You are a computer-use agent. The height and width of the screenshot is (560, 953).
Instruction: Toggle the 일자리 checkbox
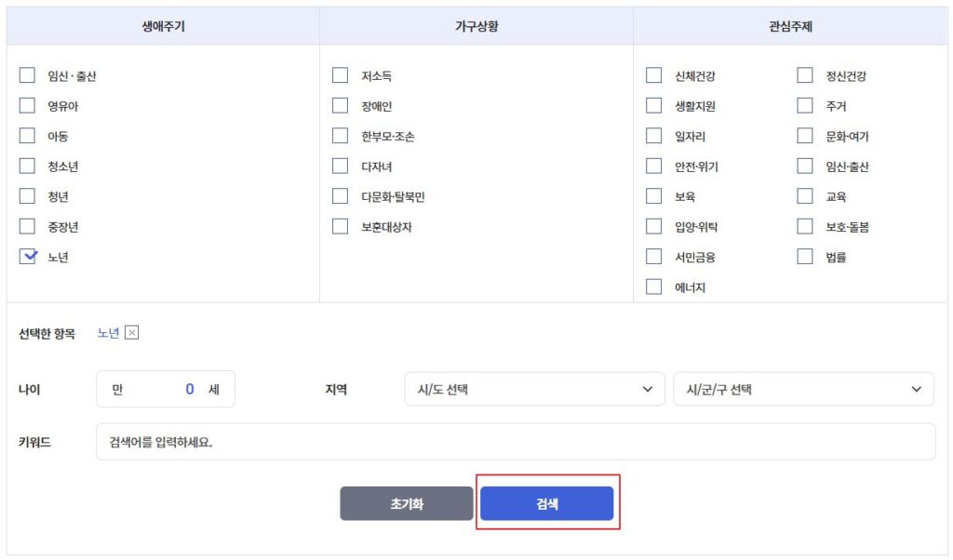click(654, 137)
